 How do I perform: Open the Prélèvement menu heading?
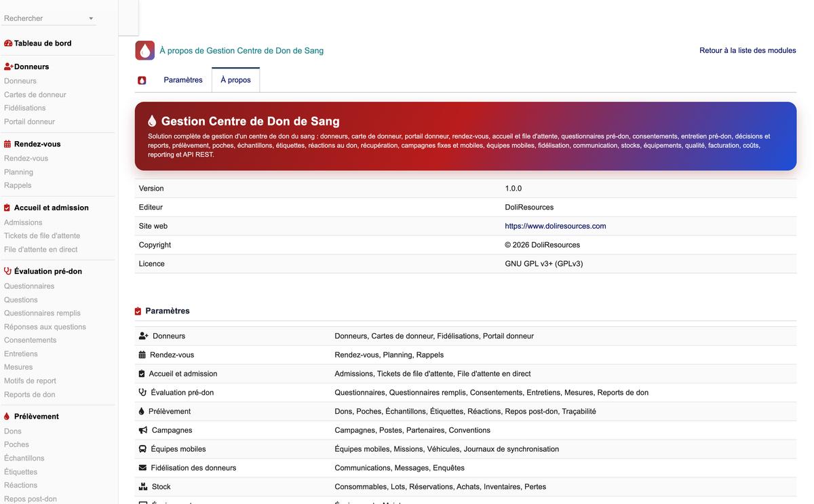(37, 416)
